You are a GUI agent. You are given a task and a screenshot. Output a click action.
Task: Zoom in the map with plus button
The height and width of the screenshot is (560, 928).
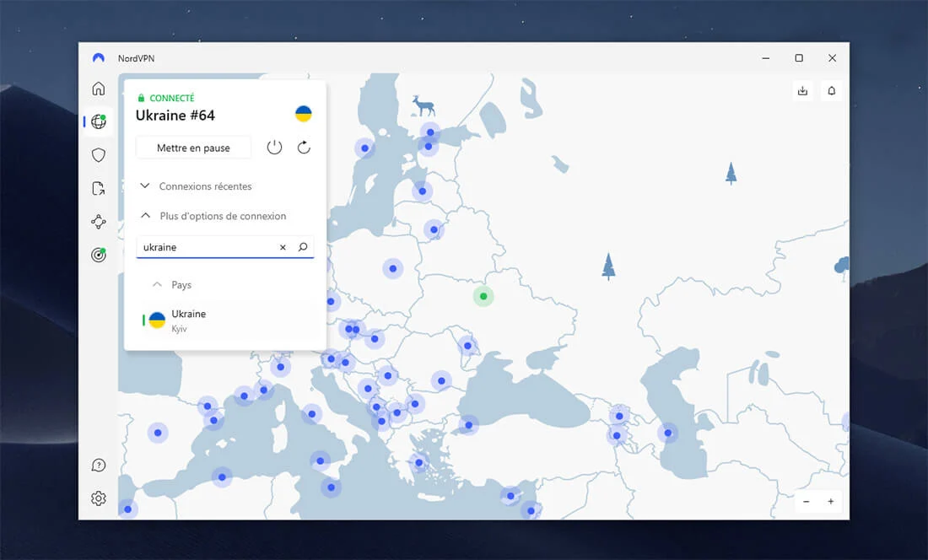coord(830,502)
